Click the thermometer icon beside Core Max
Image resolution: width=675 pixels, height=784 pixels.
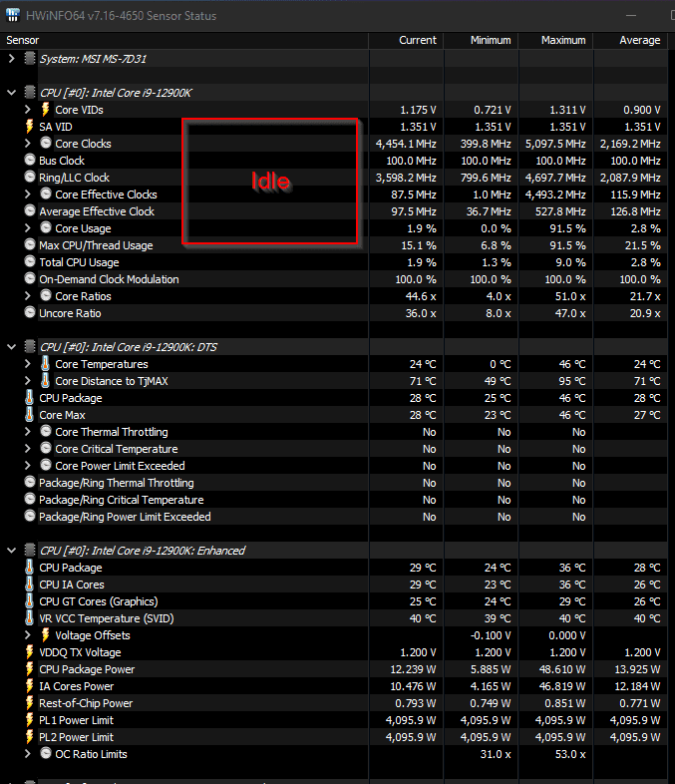(x=30, y=415)
